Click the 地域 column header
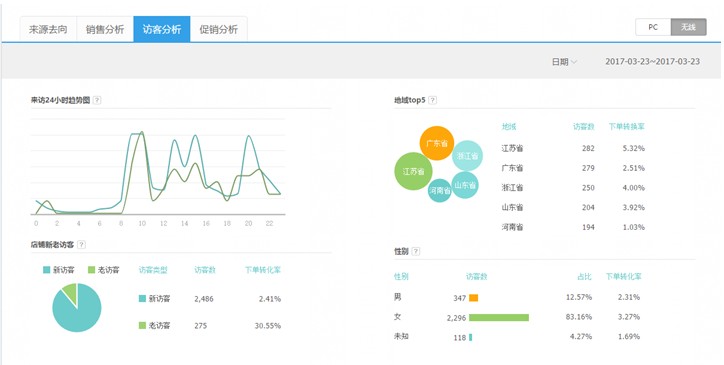The image size is (724, 365). 509,126
